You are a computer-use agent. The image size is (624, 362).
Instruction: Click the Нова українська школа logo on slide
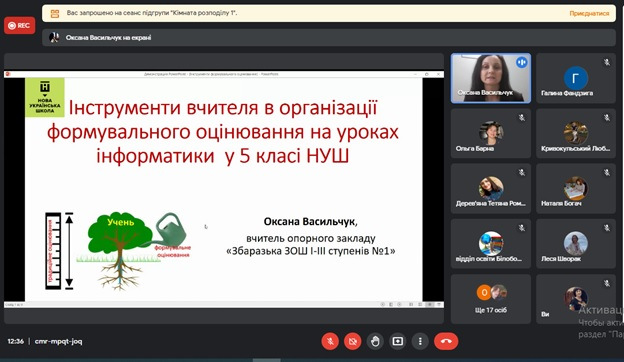click(x=45, y=97)
